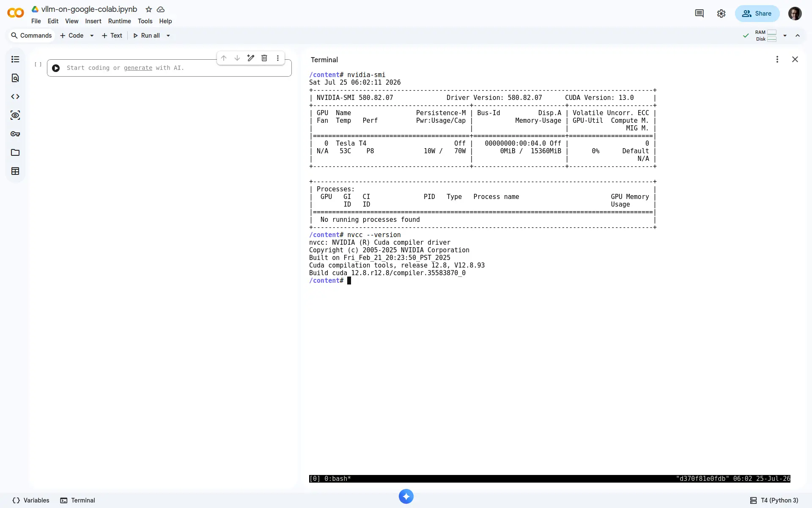
Task: Click 'Driver Version: 580.82.07' text
Action: pos(494,98)
